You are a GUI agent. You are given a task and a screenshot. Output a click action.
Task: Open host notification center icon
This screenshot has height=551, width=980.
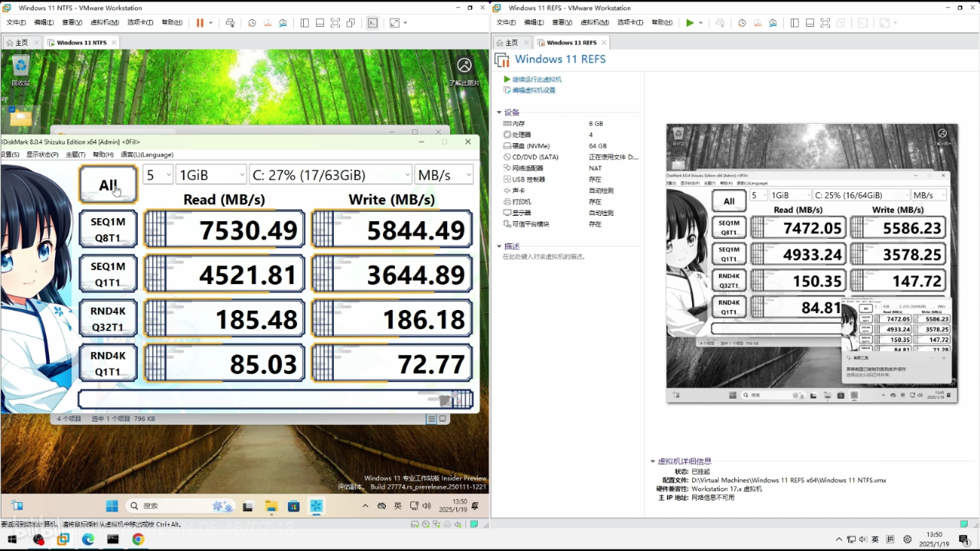click(965, 540)
